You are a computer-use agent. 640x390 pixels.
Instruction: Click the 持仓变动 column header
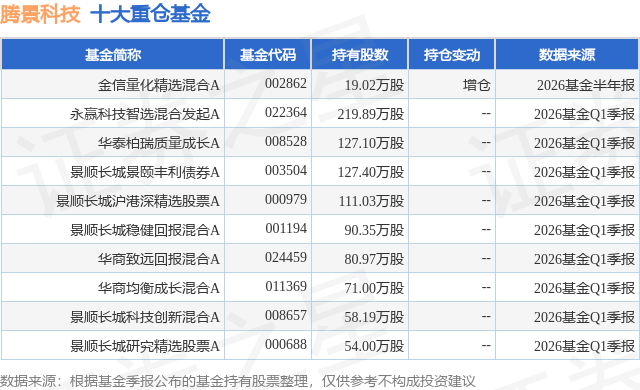pos(452,55)
